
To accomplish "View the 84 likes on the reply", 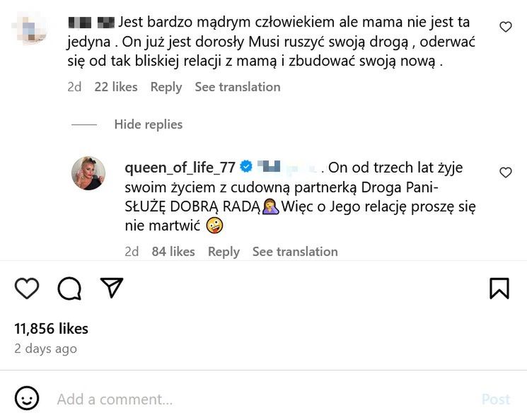I will click(x=173, y=252).
